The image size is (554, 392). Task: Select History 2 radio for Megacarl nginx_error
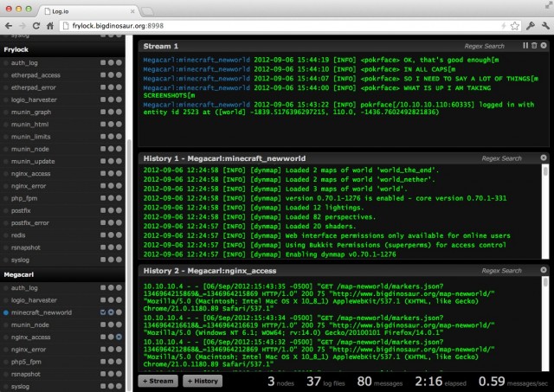coord(119,350)
